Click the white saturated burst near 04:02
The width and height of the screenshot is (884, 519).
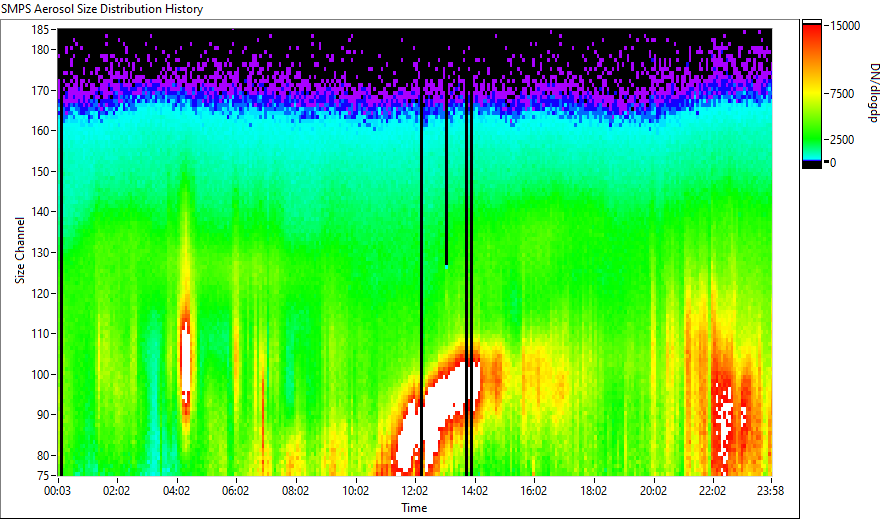click(185, 361)
